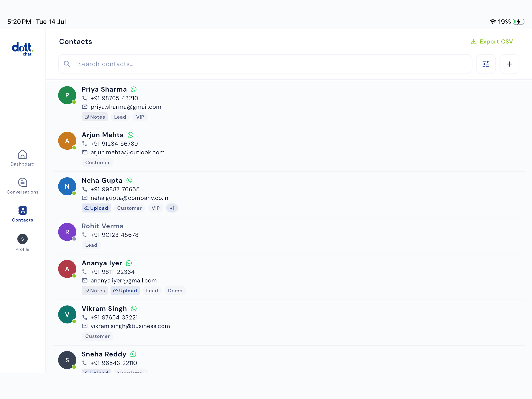Screen dimensions: 532x399
Task: Select the Contacts sidebar item
Action: (22, 214)
